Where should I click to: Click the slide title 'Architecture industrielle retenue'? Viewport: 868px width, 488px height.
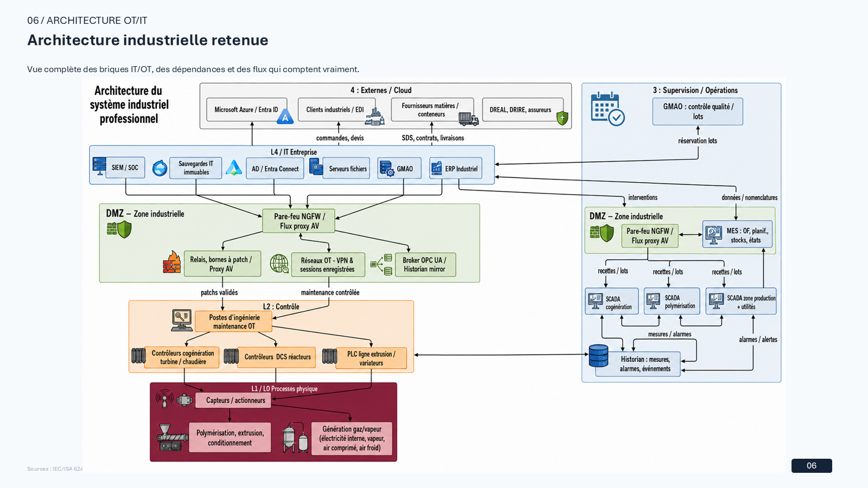[148, 40]
